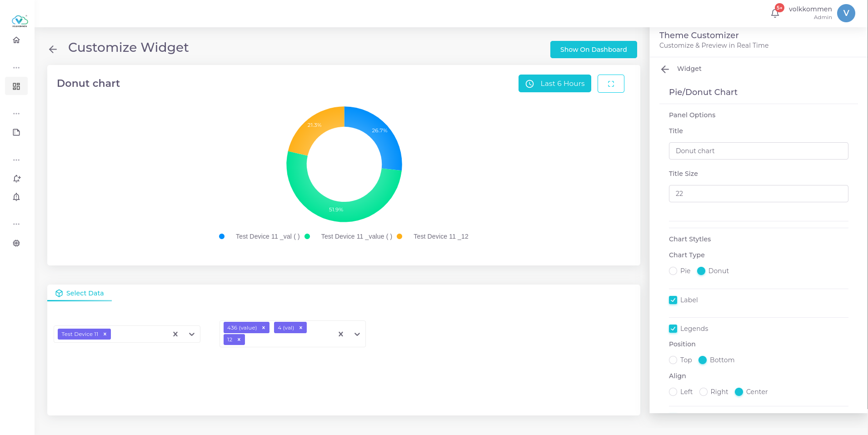Click the Title Size input field

(758, 194)
